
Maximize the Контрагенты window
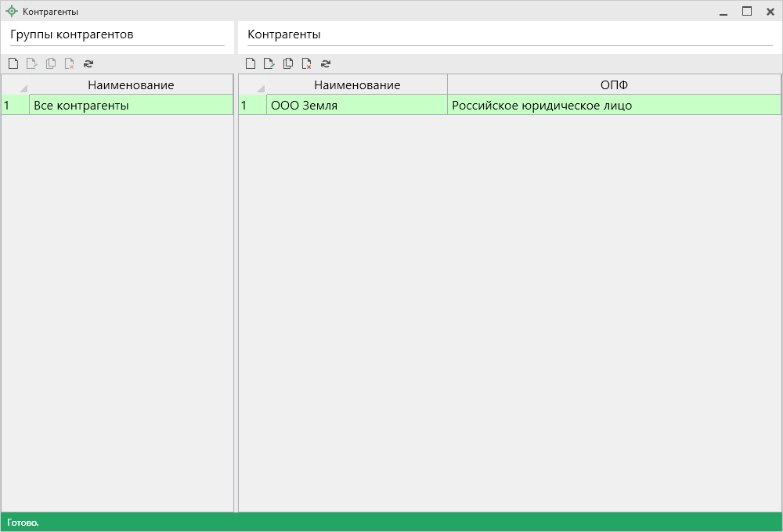[x=747, y=12]
